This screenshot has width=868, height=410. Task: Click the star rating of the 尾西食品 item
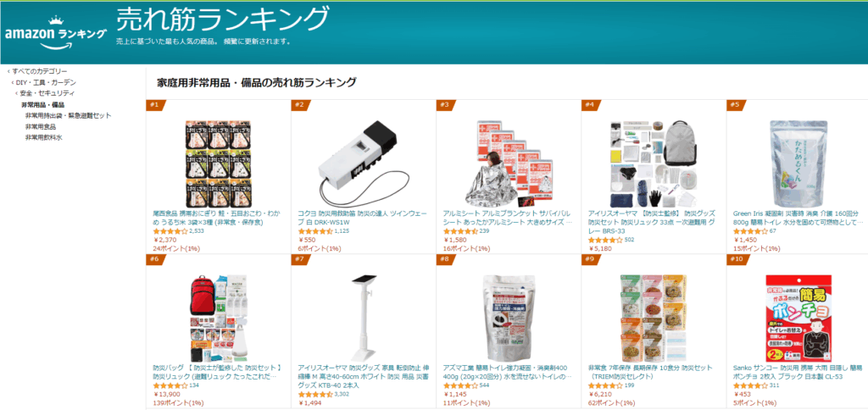tap(170, 231)
